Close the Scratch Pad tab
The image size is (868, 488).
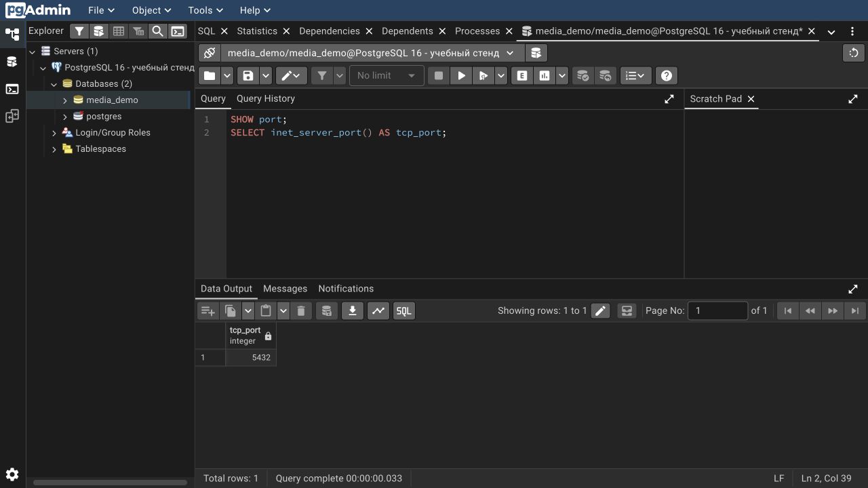tap(751, 99)
